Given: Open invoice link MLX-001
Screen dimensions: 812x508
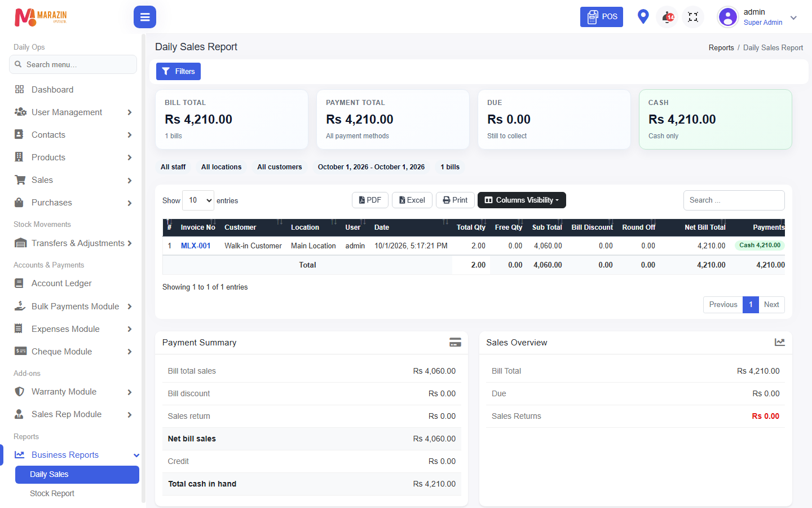Looking at the screenshot, I should (196, 246).
